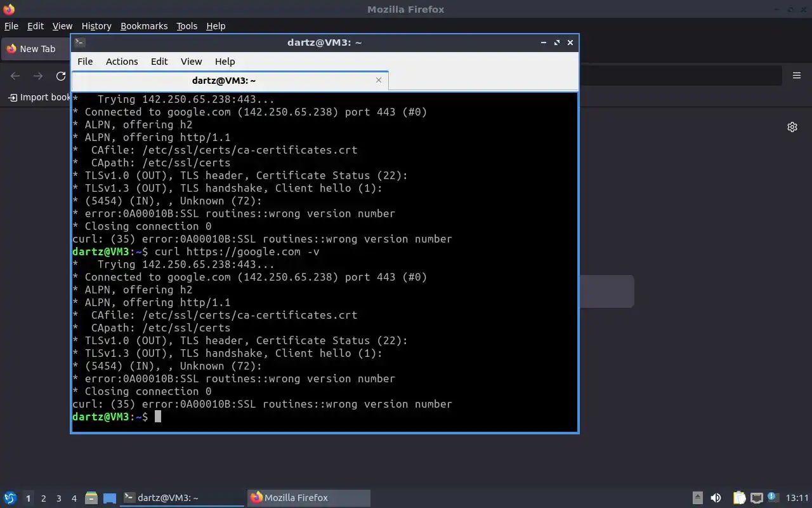Click the 'curl https://google.com -v' command text
Image resolution: width=812 pixels, height=508 pixels.
(x=237, y=251)
